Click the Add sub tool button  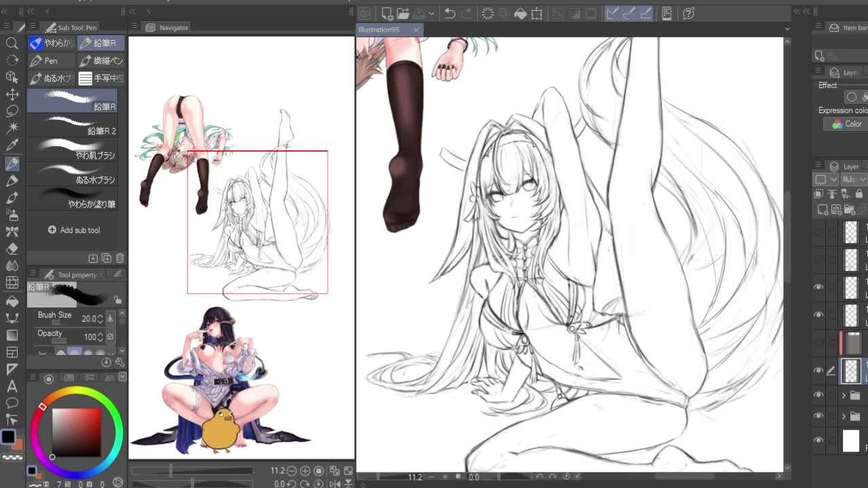click(74, 230)
